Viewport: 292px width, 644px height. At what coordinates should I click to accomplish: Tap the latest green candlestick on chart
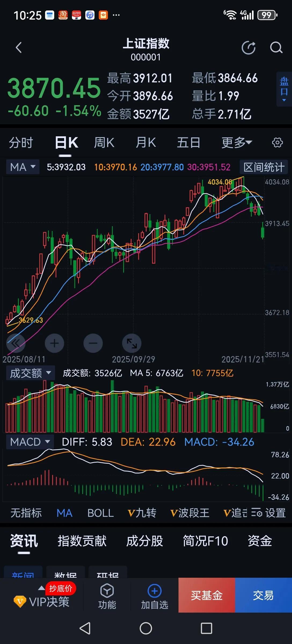coord(263,231)
